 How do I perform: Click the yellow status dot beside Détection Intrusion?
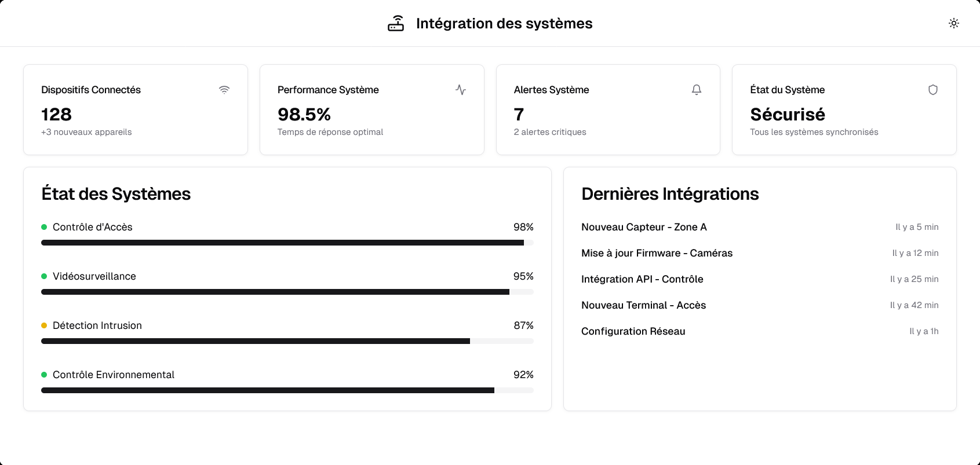point(44,325)
